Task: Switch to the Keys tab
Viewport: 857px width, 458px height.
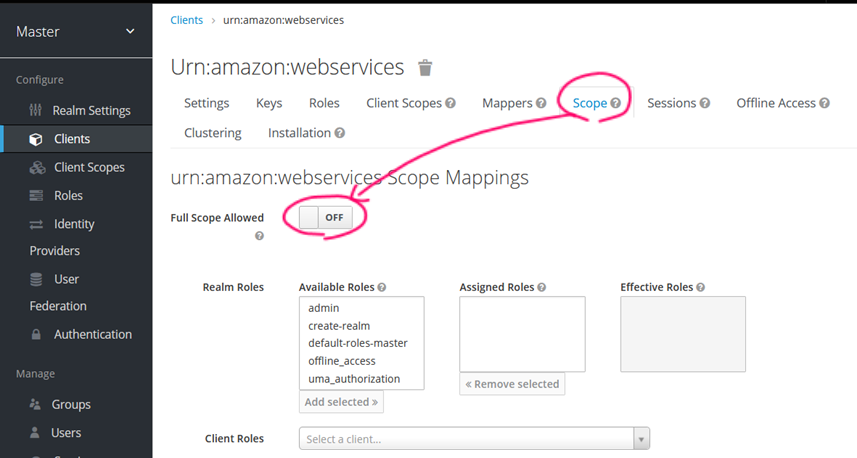Action: 269,103
